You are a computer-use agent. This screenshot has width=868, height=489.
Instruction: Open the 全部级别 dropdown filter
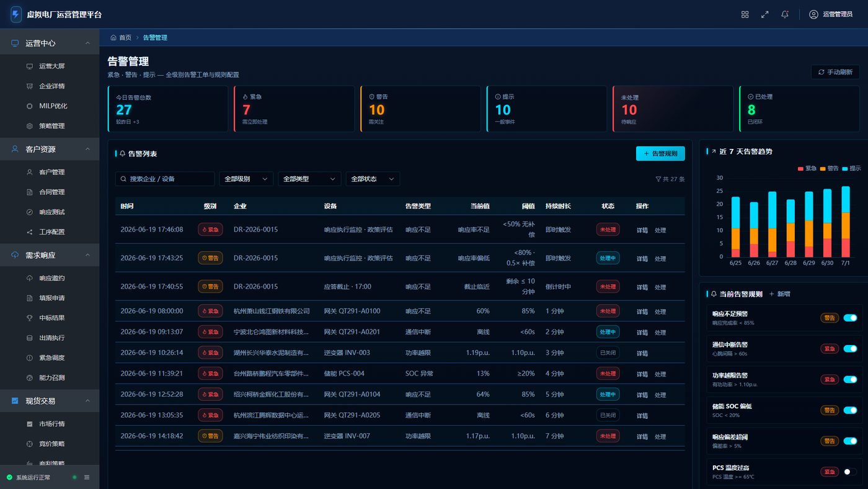(x=246, y=179)
